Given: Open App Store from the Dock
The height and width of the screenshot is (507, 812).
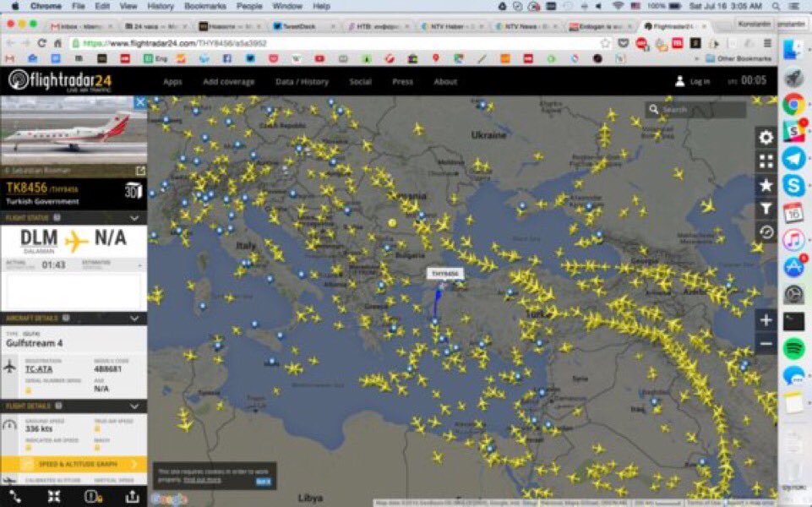Looking at the screenshot, I should coord(793,267).
